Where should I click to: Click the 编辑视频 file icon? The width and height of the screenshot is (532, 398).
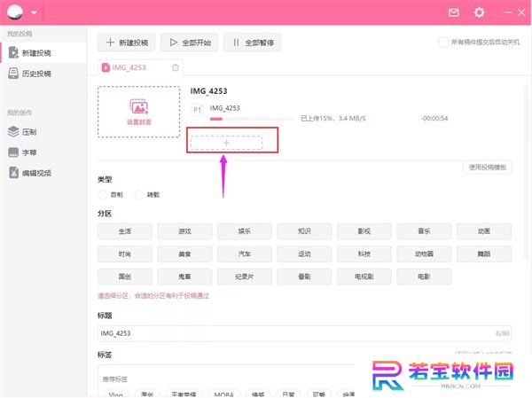[x=13, y=173]
